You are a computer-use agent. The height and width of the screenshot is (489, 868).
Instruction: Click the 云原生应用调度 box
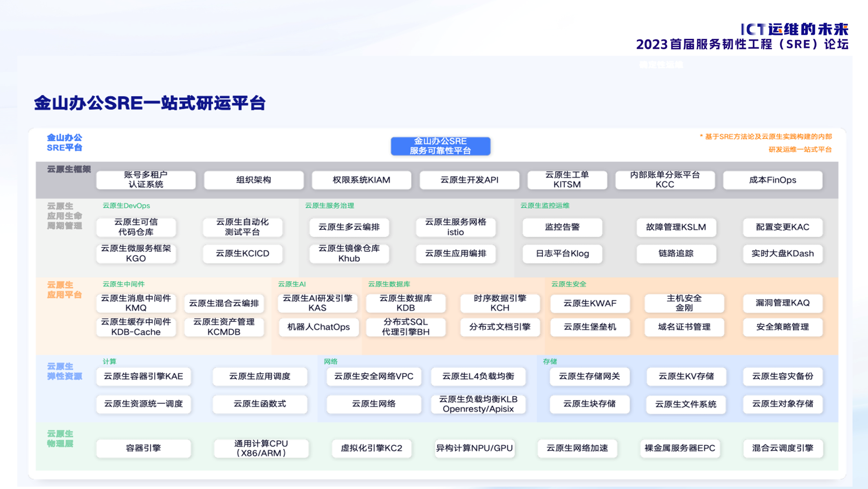(260, 376)
